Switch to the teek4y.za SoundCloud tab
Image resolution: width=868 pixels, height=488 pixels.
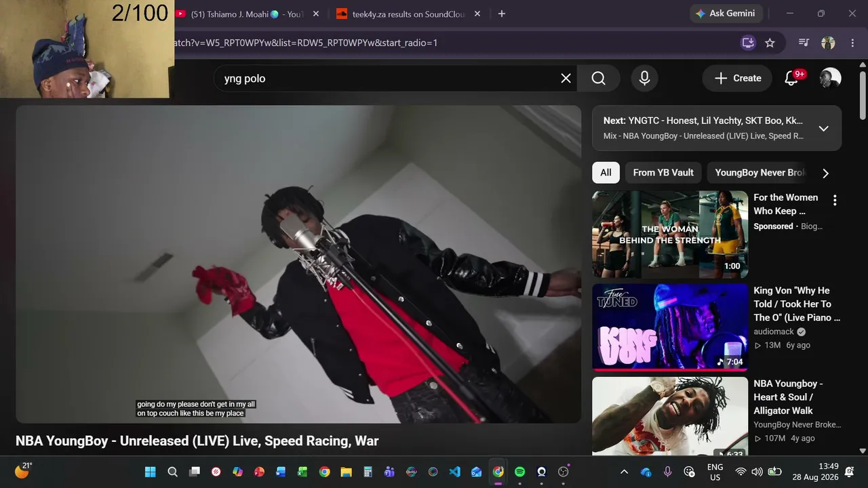point(409,14)
